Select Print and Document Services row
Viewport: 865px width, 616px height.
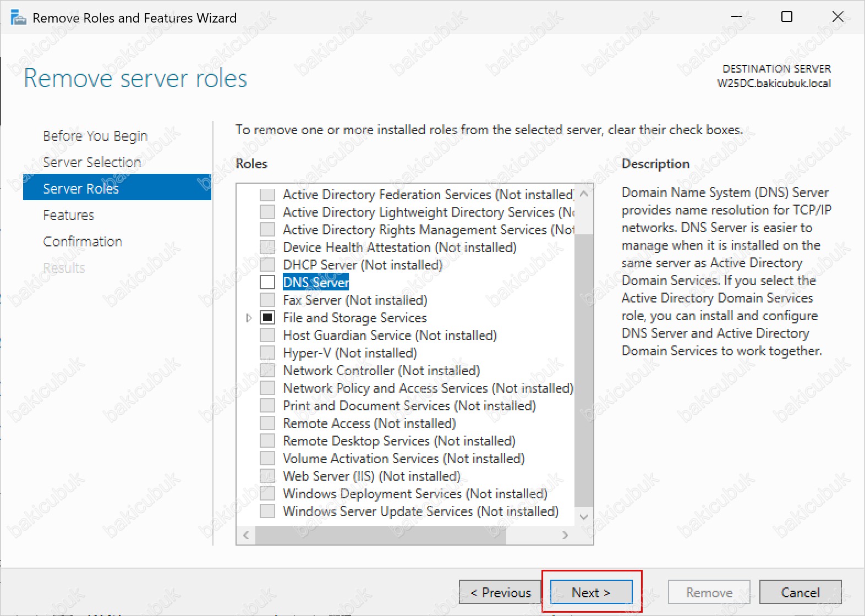(409, 405)
